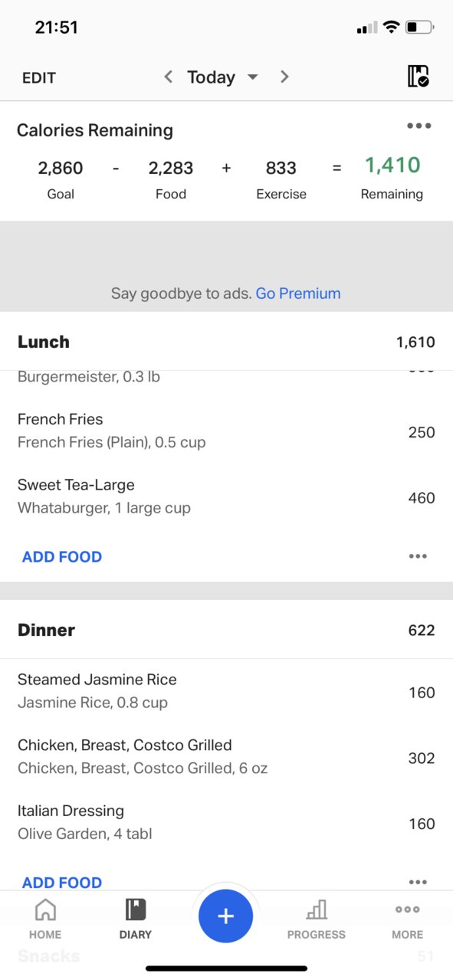Tap ADD FOOD under Dinner
This screenshot has width=453, height=980.
coord(62,883)
